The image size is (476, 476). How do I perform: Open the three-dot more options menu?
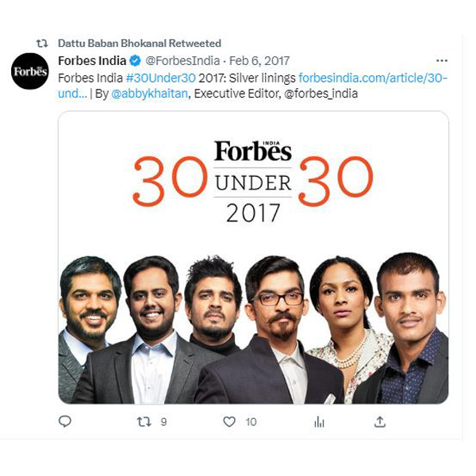coord(441,61)
